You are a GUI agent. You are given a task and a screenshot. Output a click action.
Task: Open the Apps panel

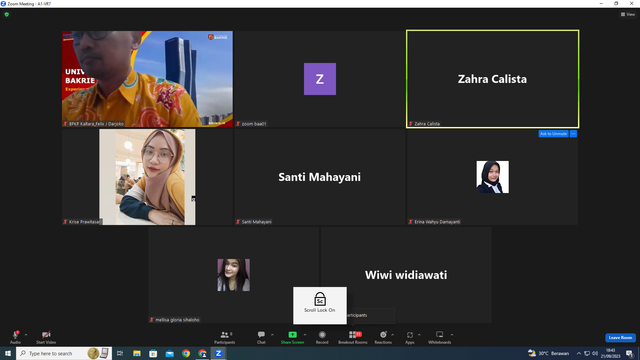410,337
